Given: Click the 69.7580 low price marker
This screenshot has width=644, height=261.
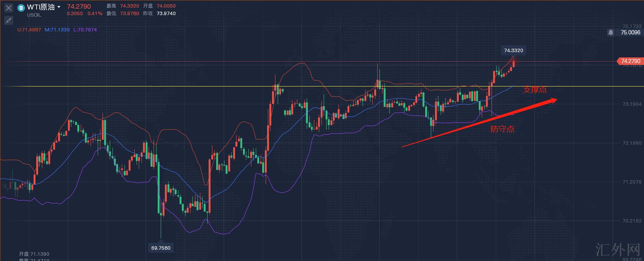Looking at the screenshot, I should click(161, 248).
